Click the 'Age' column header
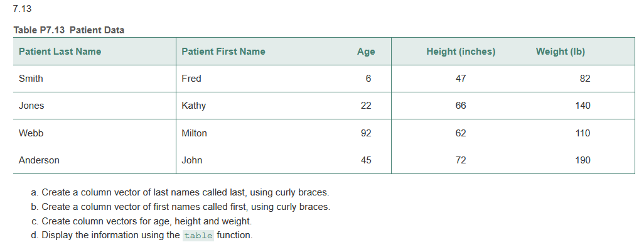This screenshot has width=644, height=247. [366, 52]
